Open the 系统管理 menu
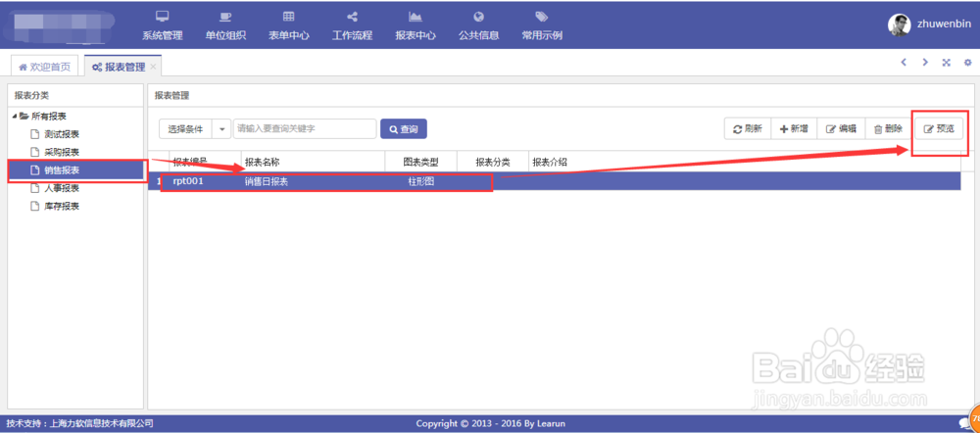The height and width of the screenshot is (433, 980). point(163,25)
